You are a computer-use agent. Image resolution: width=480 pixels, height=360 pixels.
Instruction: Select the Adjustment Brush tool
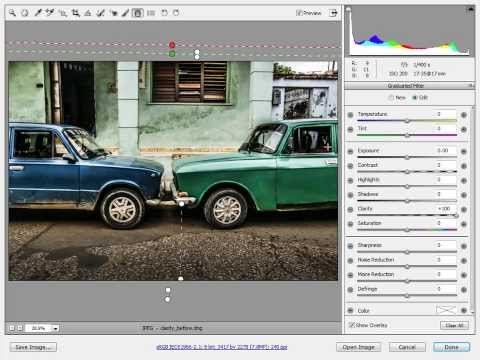[x=125, y=13]
